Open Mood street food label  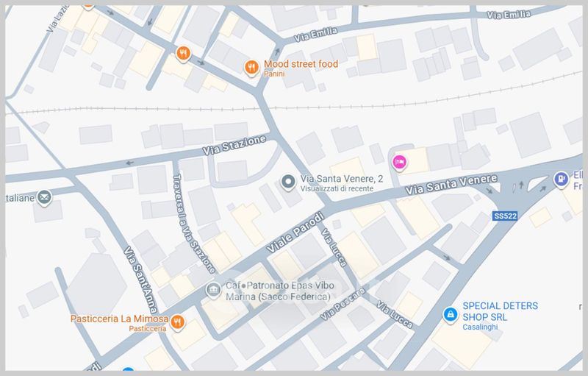[x=301, y=64]
